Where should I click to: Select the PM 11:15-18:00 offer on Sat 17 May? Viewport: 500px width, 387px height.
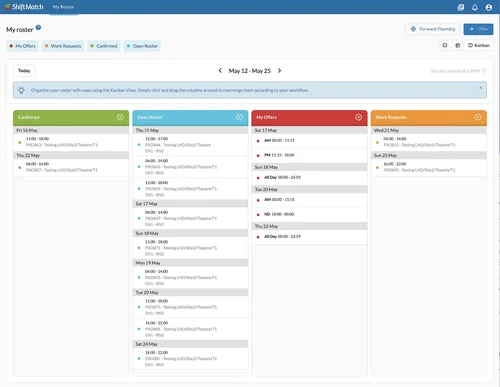(x=309, y=155)
